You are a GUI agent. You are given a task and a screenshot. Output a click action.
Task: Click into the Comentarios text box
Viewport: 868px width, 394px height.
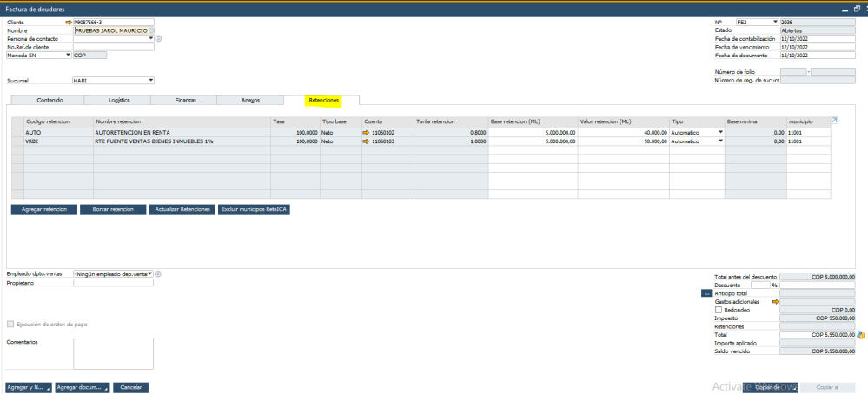[113, 353]
